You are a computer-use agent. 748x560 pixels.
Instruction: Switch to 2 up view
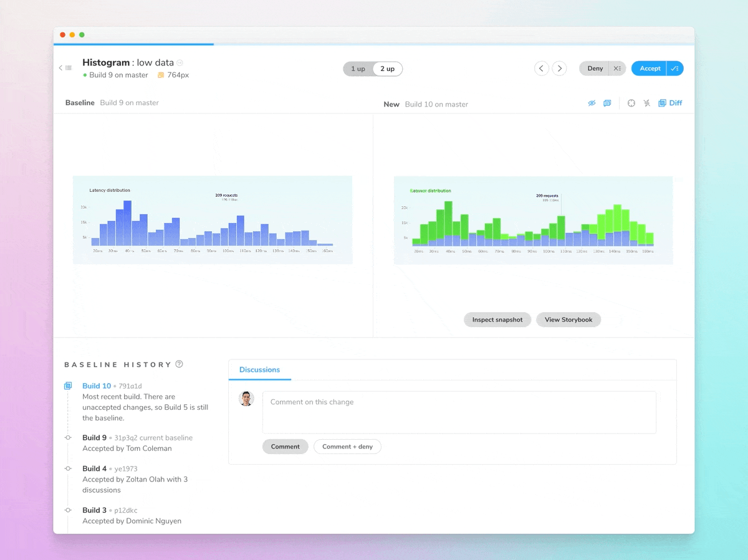point(388,69)
